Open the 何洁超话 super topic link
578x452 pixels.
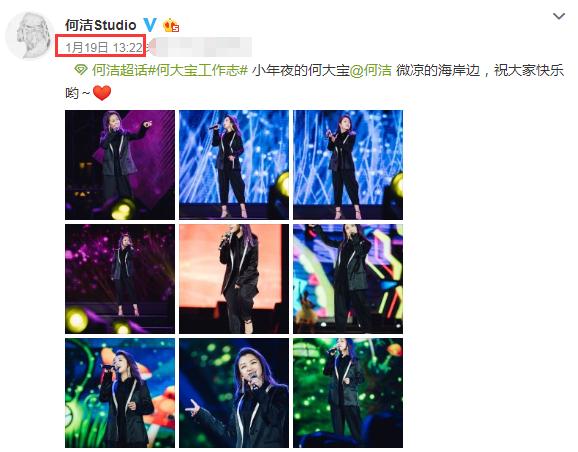pyautogui.click(x=120, y=70)
